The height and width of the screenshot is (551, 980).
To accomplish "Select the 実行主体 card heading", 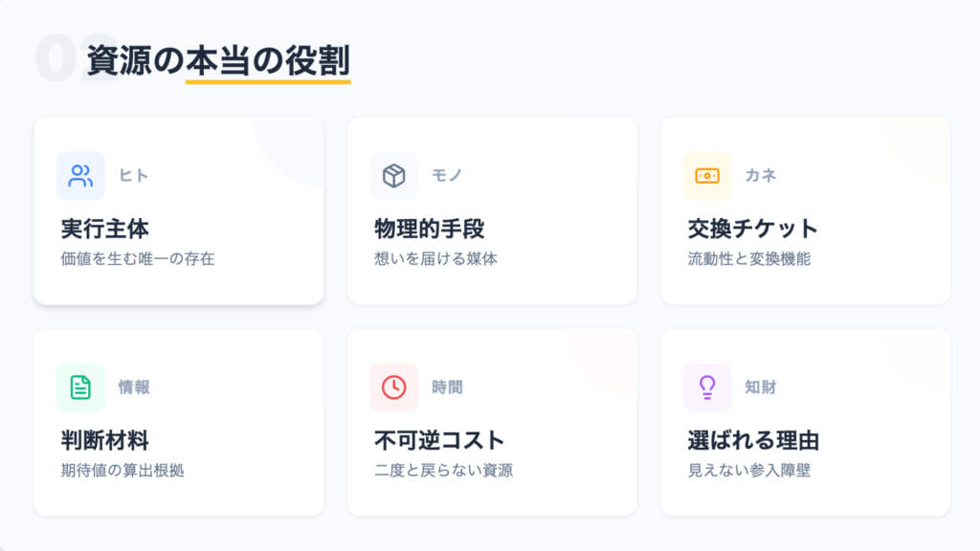I will pos(104,230).
